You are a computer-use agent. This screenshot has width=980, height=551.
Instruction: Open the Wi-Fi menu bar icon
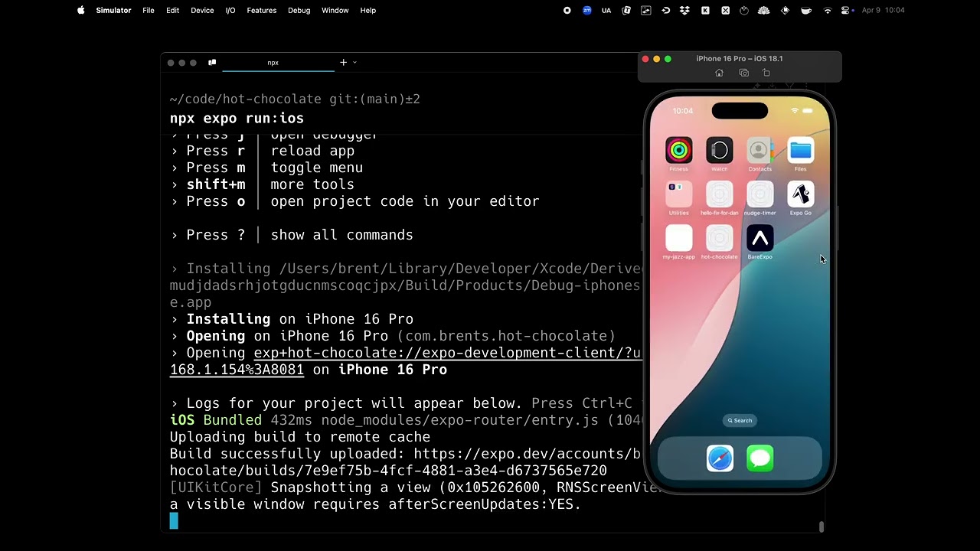827,10
